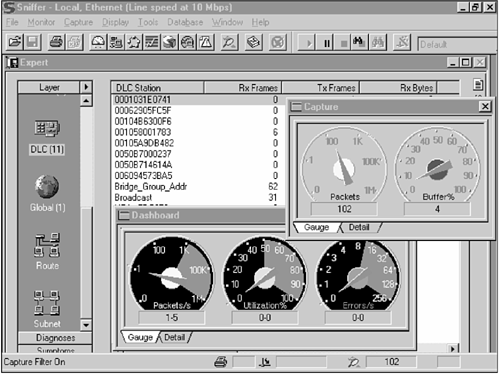
Task: Click the Utilization% gauge on the Dashboard
Action: 265,274
